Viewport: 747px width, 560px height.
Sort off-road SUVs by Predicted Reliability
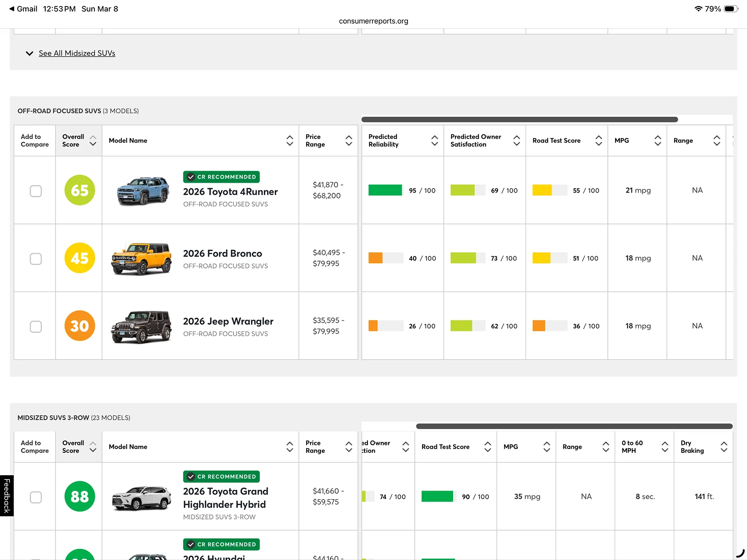click(434, 140)
